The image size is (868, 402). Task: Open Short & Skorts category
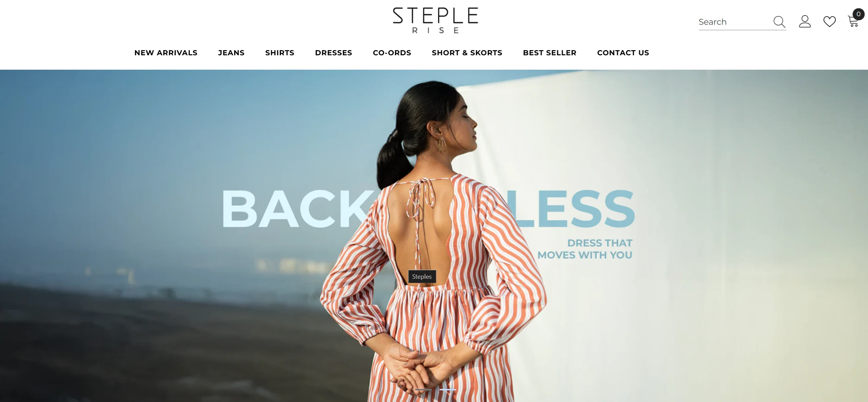[467, 53]
